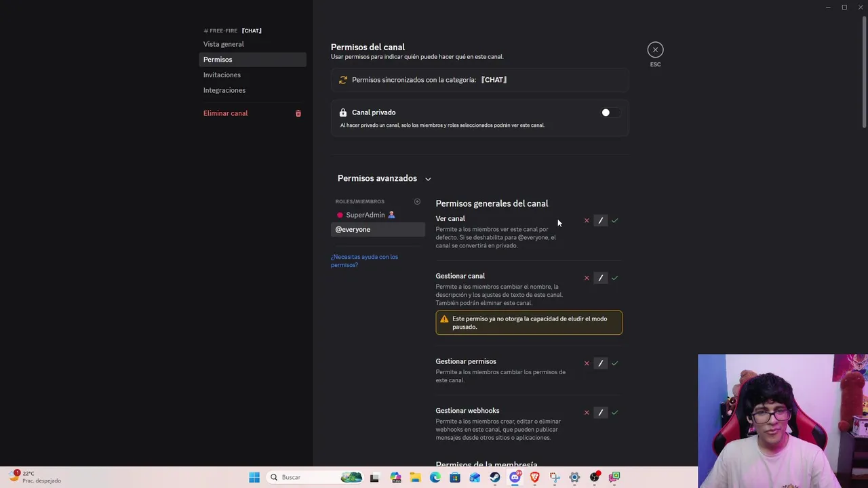Click the sync icon next to Permisos sincronizados

click(x=343, y=80)
